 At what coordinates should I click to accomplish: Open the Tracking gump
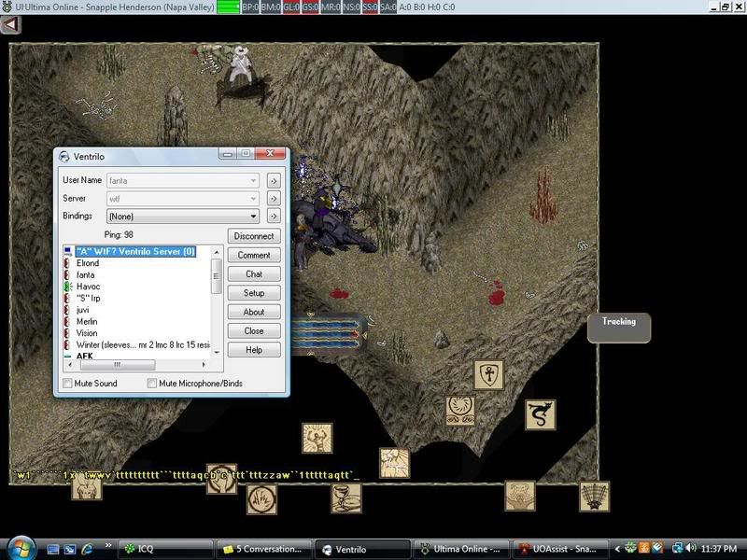619,328
